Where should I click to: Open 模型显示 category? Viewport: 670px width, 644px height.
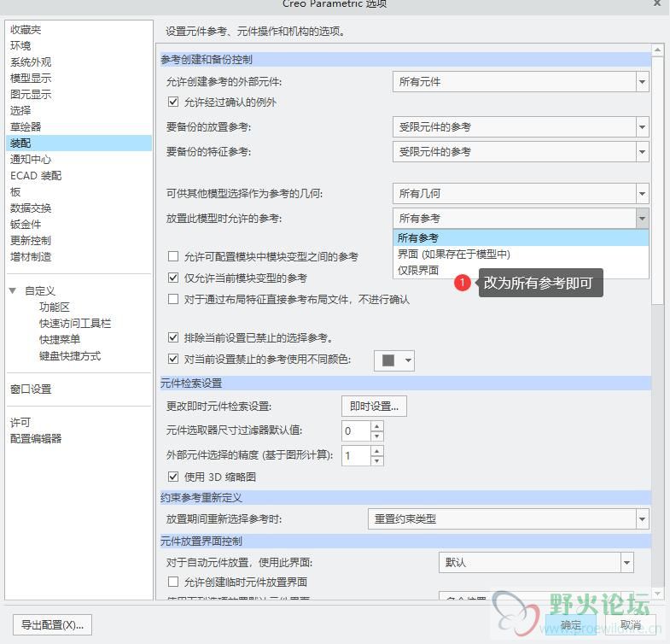point(31,79)
